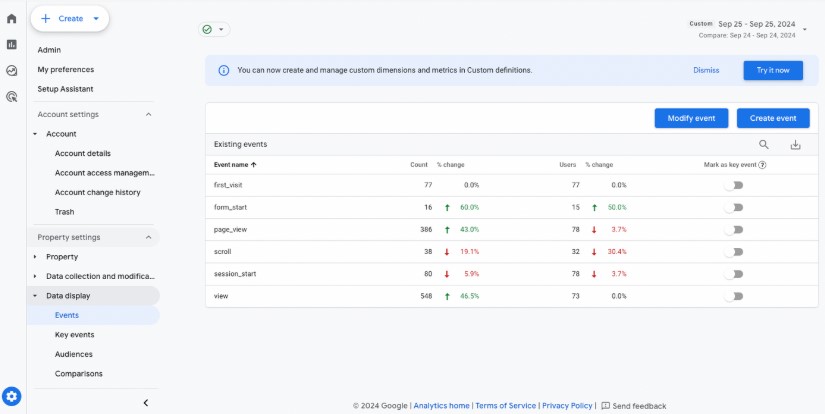825x414 pixels.
Task: Open dropdown next to the green status check
Action: (x=221, y=29)
